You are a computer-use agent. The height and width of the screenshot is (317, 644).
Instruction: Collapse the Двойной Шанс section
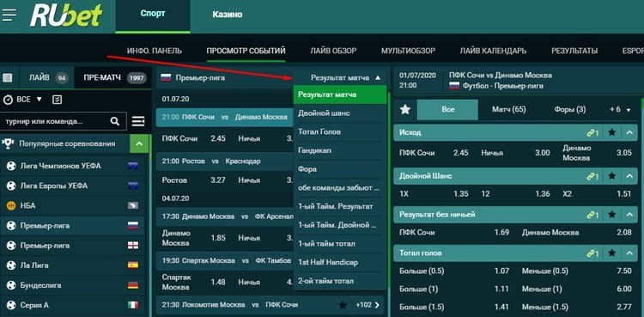tap(629, 176)
